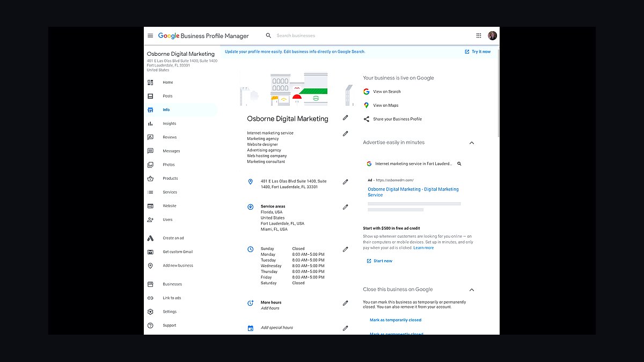The image size is (644, 362).
Task: Open the account profile avatar
Action: (492, 36)
